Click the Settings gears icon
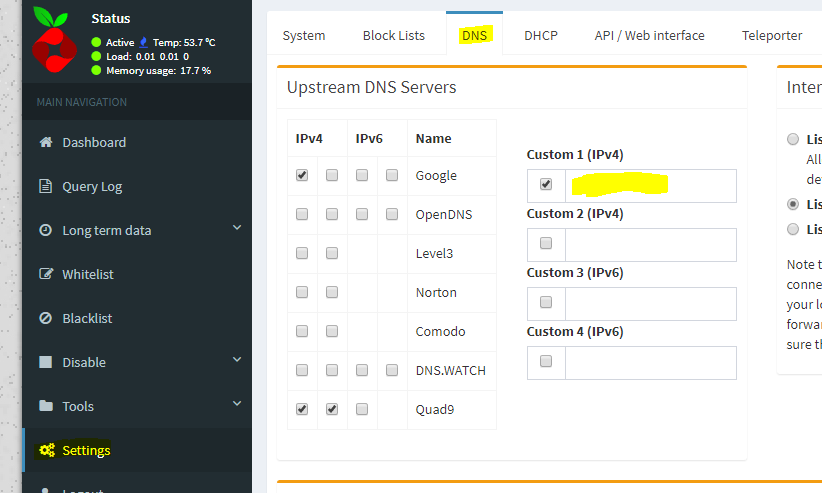 click(47, 450)
